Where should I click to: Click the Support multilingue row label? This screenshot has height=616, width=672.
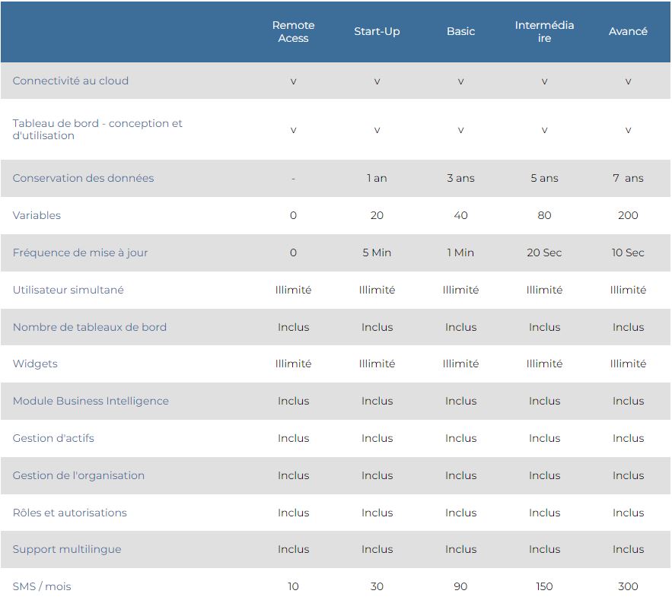(x=67, y=549)
